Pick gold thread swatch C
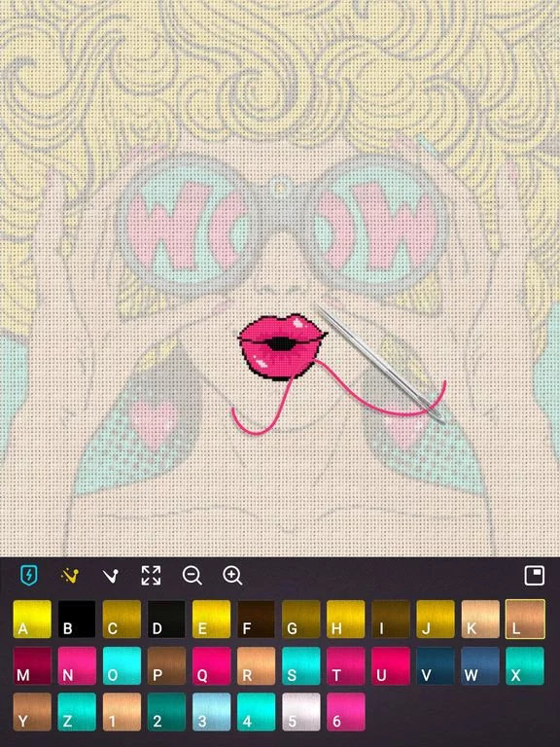The width and height of the screenshot is (560, 747). coord(122,619)
